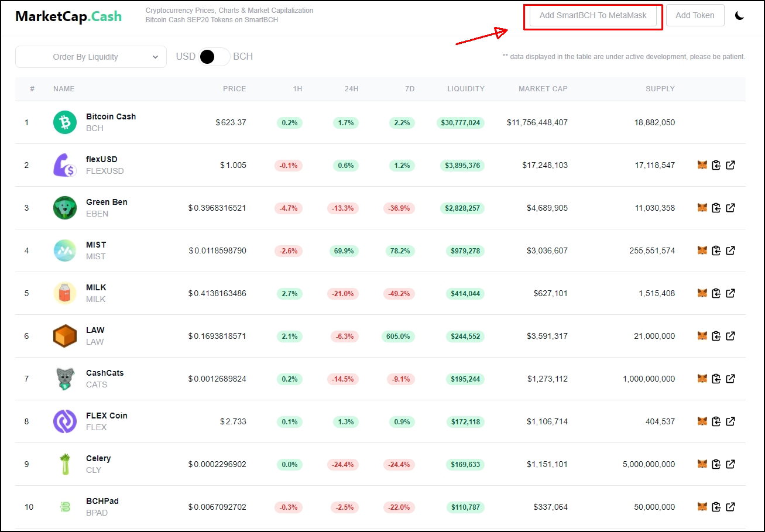Click the MetaMask fox icon in LAW row
Screen dimensions: 765x532
point(702,336)
